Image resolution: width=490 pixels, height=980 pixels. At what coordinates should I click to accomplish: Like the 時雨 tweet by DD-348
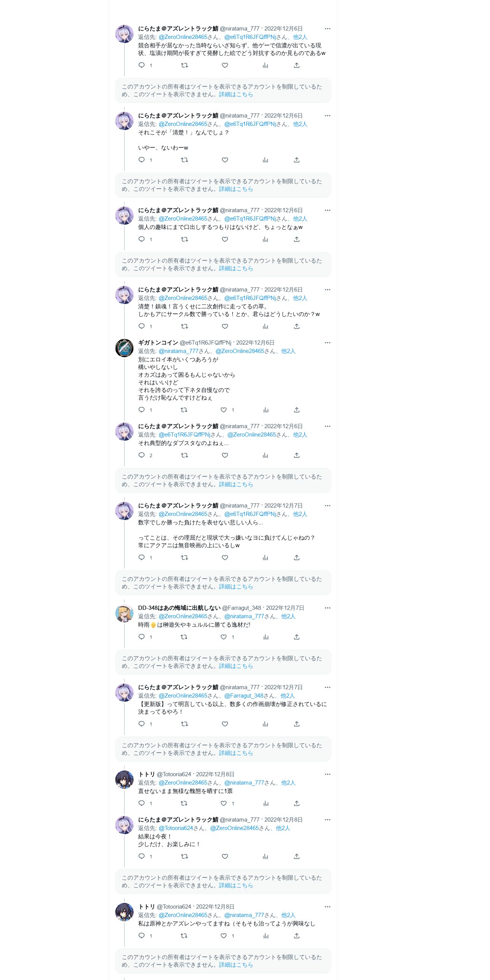coord(224,637)
